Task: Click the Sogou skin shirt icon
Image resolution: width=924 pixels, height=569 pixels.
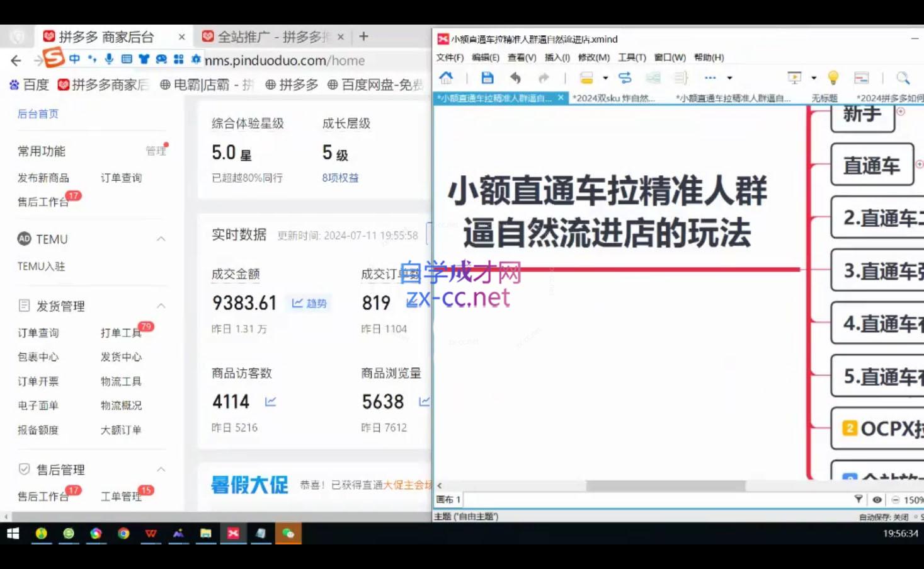Action: pyautogui.click(x=144, y=59)
